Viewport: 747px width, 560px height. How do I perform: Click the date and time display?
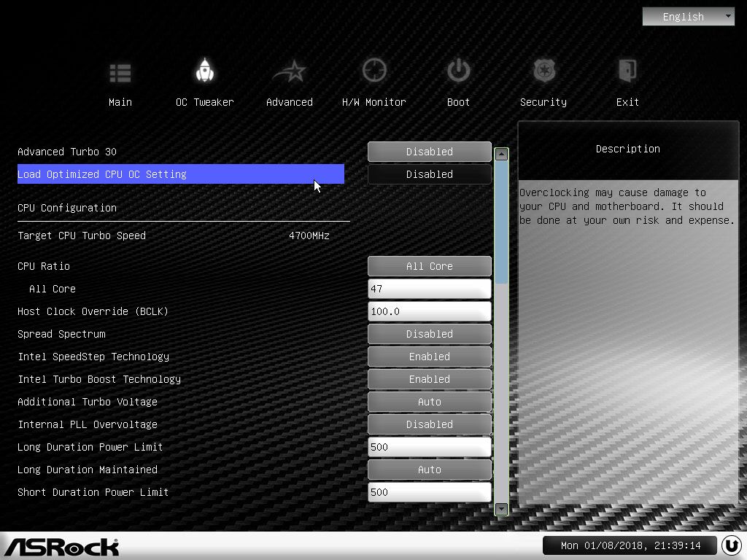[x=630, y=545]
